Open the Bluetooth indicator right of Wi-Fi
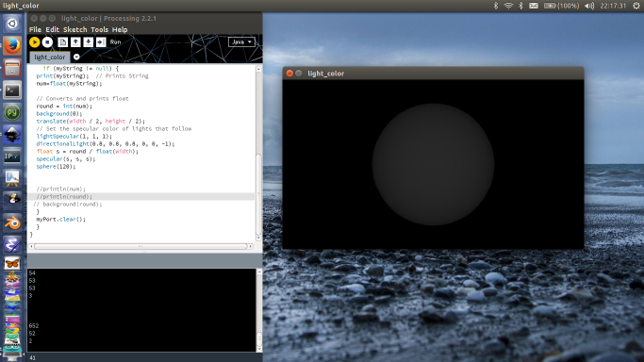Viewport: 644px width, 362px height. (x=520, y=6)
